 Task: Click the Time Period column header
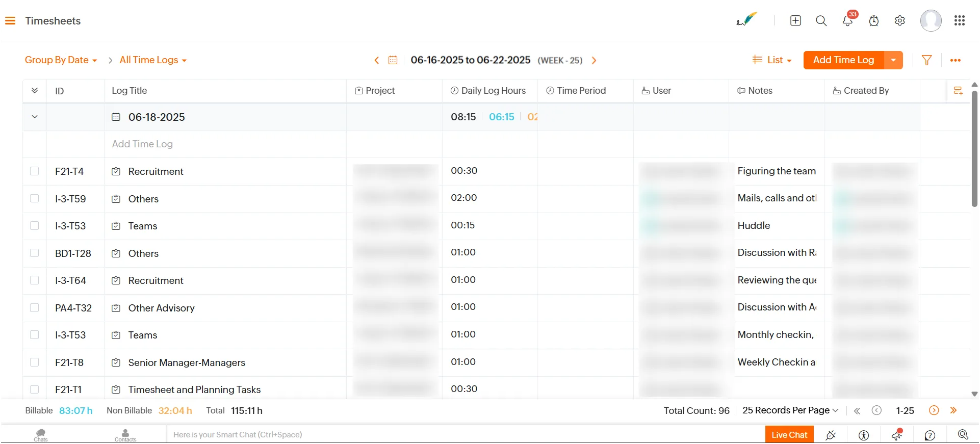[x=576, y=91]
